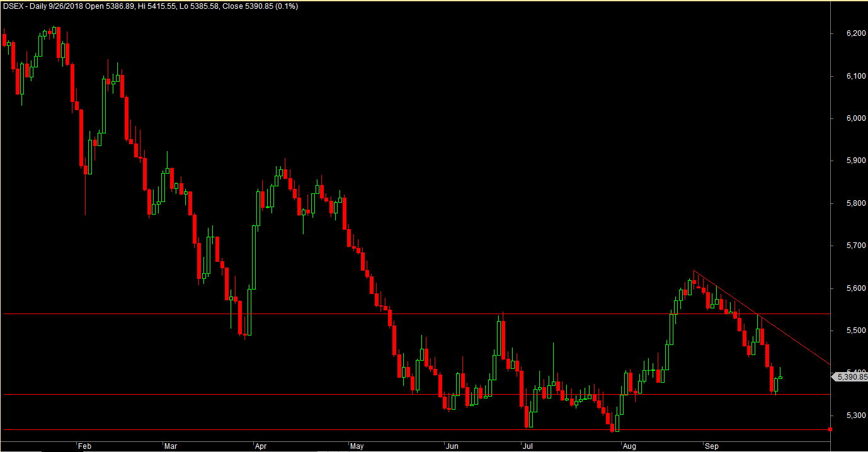The width and height of the screenshot is (868, 452).
Task: Click the 6,100 price axis label
Action: click(856, 76)
